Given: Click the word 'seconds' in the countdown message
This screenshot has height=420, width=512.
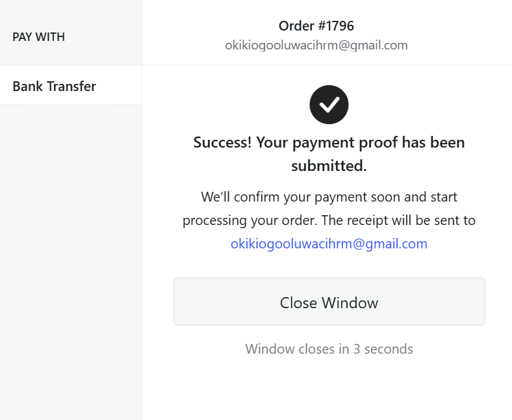Looking at the screenshot, I should pyautogui.click(x=388, y=349).
